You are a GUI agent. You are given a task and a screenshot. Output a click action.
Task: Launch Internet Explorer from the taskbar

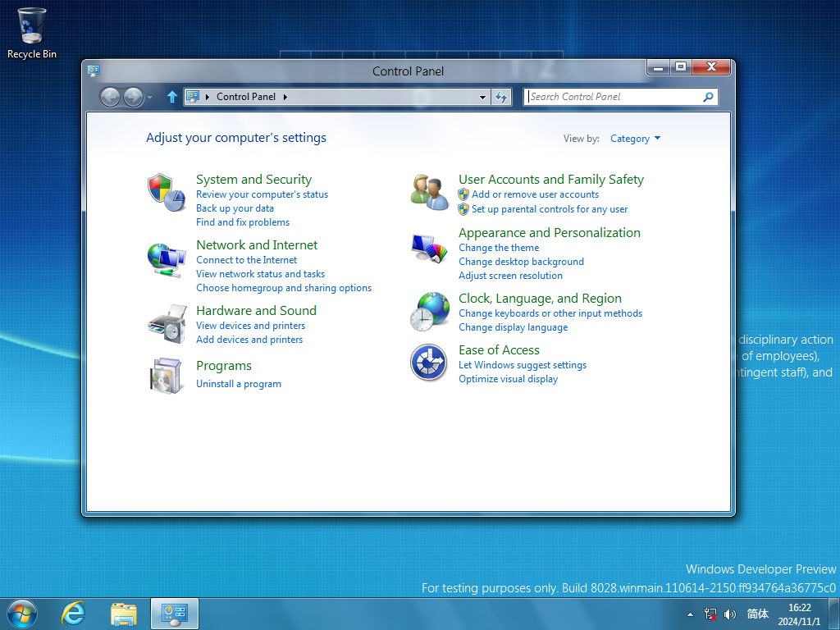(x=73, y=614)
